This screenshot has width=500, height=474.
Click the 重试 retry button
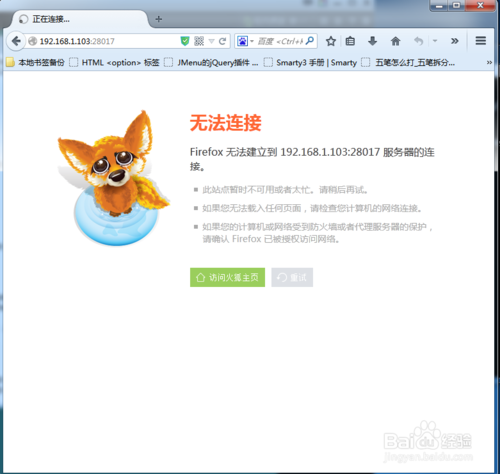pyautogui.click(x=292, y=277)
